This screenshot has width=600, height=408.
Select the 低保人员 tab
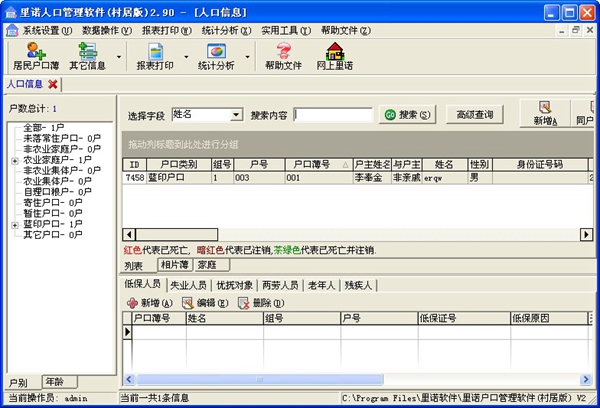point(142,284)
